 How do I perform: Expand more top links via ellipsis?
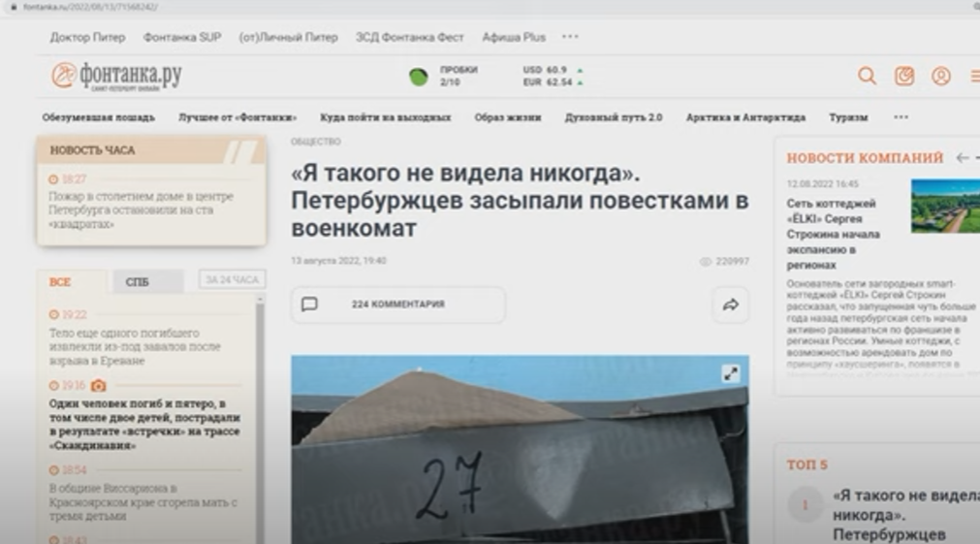(570, 37)
